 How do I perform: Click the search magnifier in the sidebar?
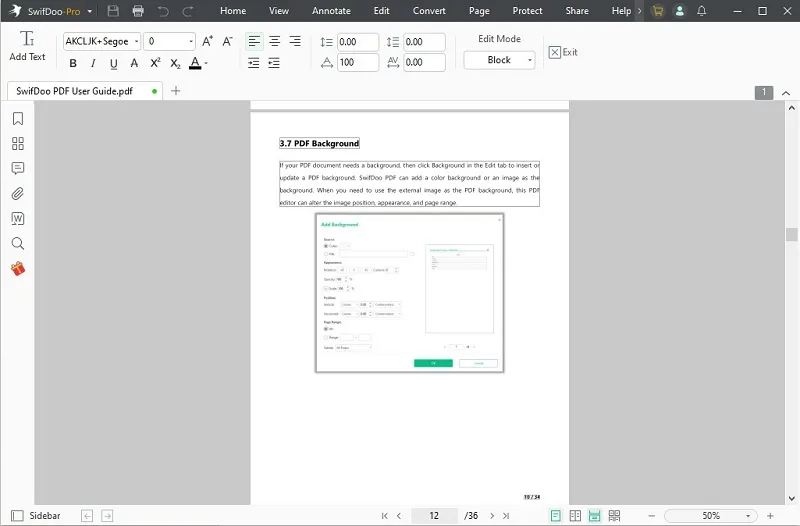pos(18,243)
